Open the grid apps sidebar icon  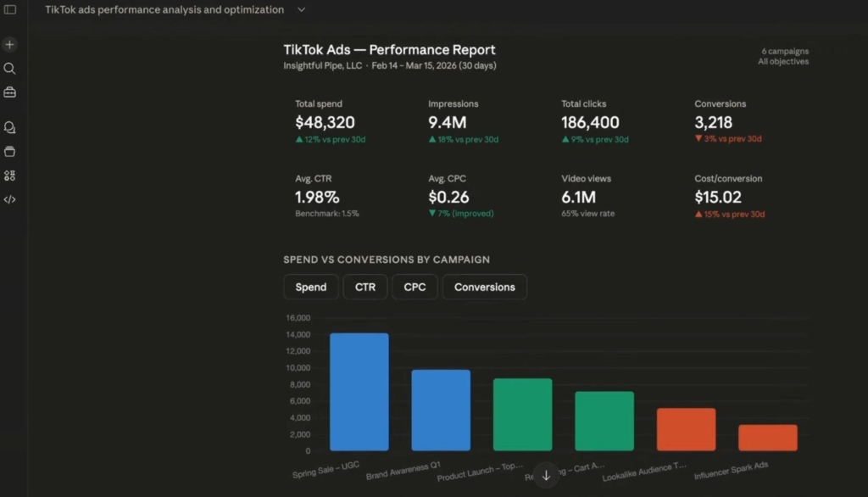click(9, 176)
